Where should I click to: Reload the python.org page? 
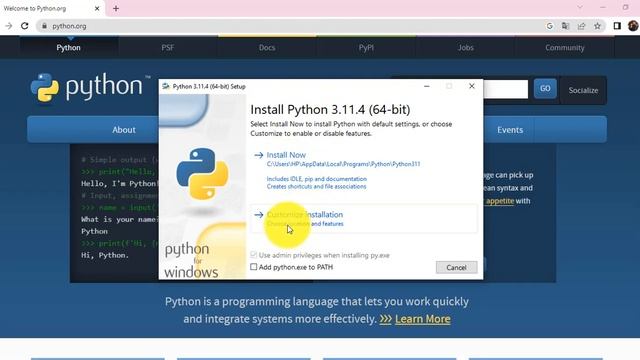pos(25,26)
